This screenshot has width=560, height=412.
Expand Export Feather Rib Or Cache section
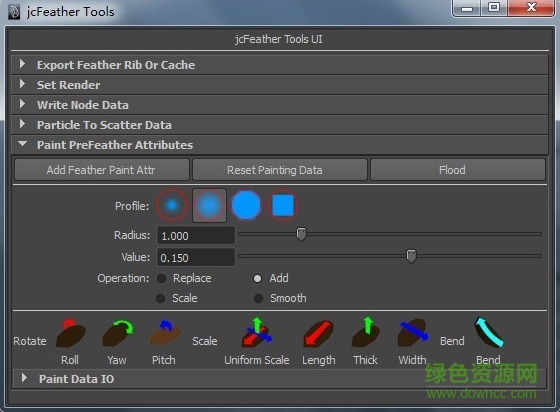(x=280, y=65)
